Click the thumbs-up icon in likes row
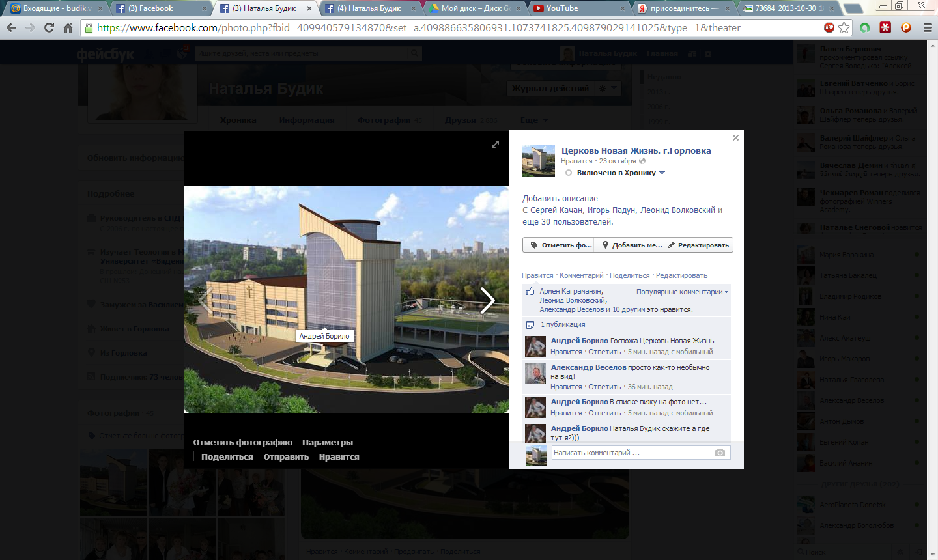938x560 pixels. point(530,292)
